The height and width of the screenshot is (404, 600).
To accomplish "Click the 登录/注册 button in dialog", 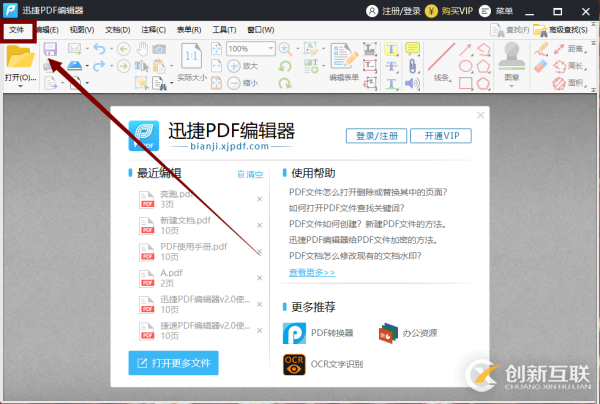I will click(x=377, y=136).
